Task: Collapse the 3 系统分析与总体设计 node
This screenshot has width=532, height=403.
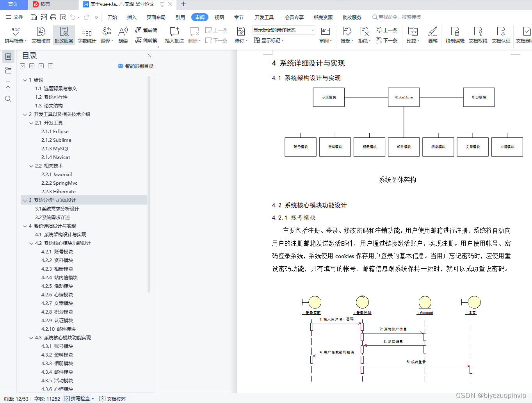Action: click(25, 200)
